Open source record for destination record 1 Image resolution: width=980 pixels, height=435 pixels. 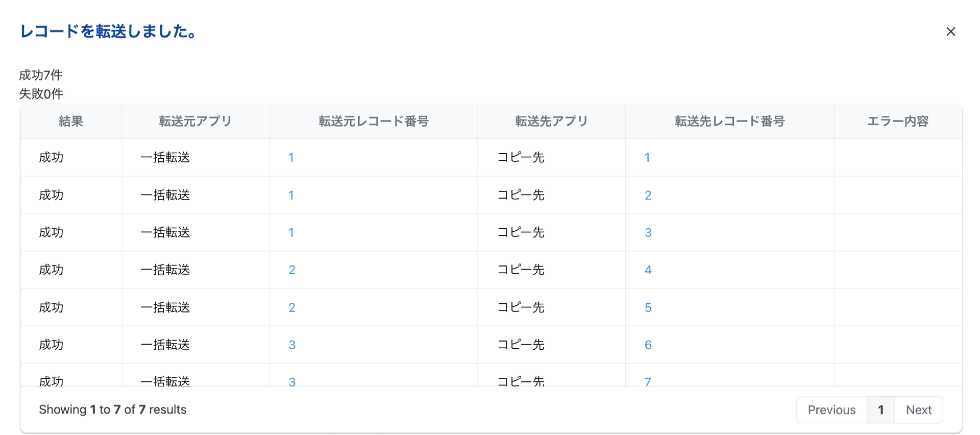pyautogui.click(x=291, y=157)
